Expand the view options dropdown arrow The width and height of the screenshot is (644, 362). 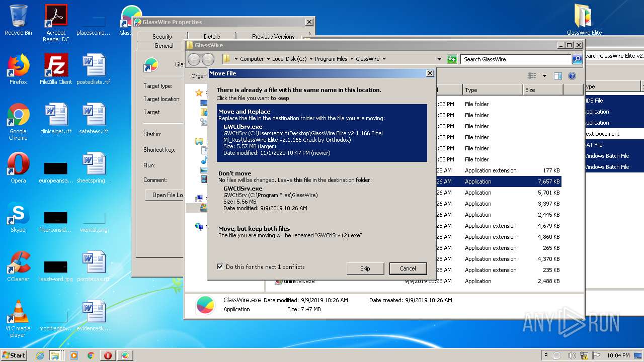544,76
